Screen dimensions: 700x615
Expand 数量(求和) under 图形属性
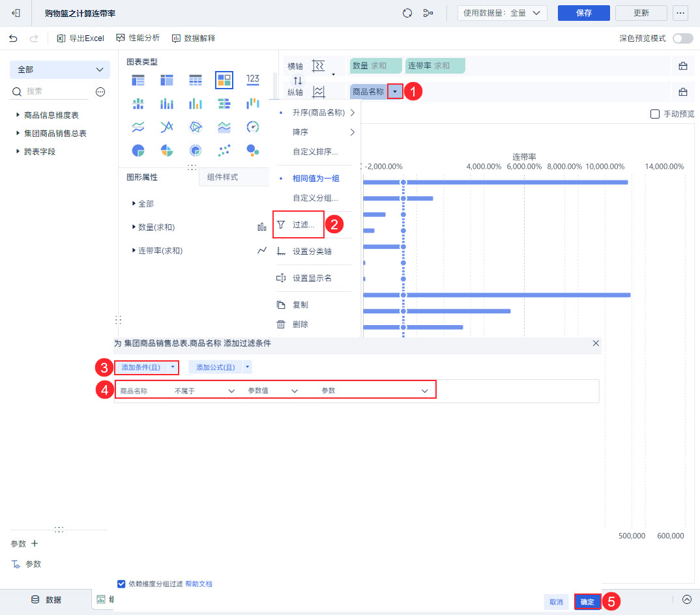pyautogui.click(x=134, y=227)
